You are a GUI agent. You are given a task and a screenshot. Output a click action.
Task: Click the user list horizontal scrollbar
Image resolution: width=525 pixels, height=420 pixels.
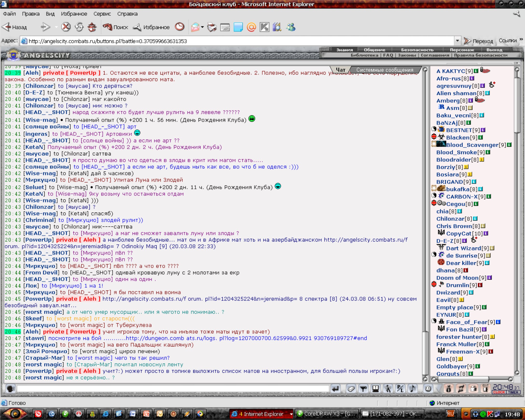coord(472,379)
